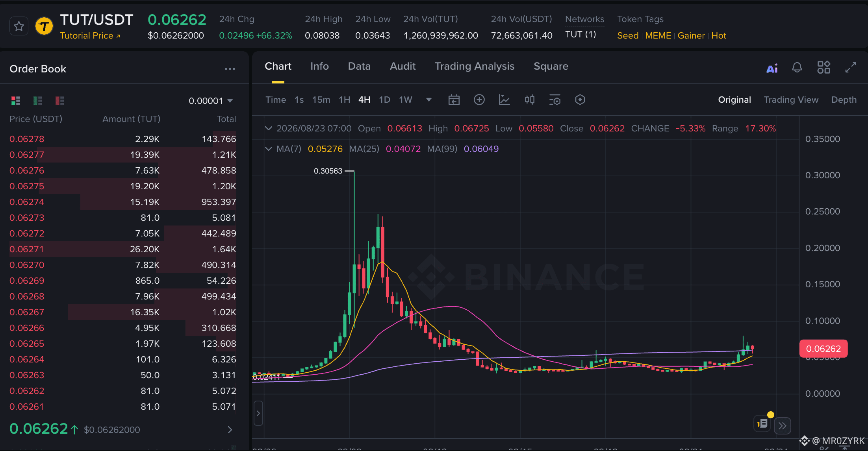Select the 0.06267 sell order price
The image size is (868, 451).
click(27, 312)
